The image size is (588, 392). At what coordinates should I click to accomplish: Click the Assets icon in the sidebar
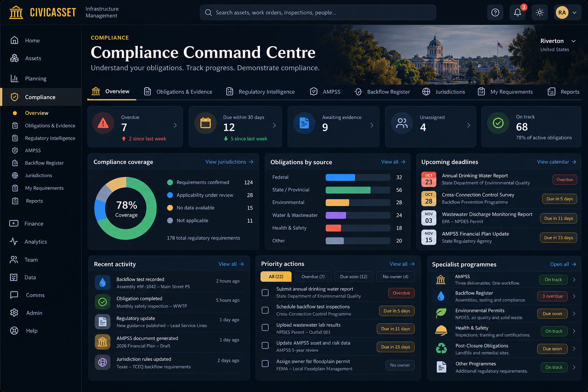pyautogui.click(x=15, y=58)
